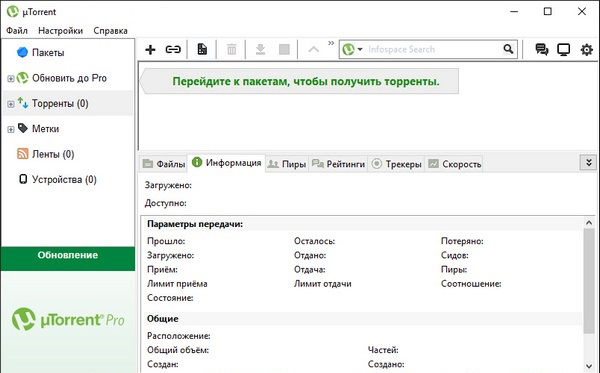Open the Настройки menu

click(x=60, y=31)
